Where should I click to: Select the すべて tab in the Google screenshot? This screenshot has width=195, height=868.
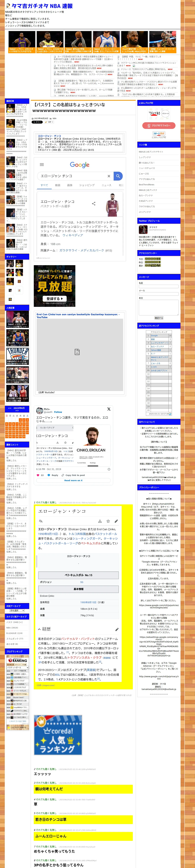[44, 185]
